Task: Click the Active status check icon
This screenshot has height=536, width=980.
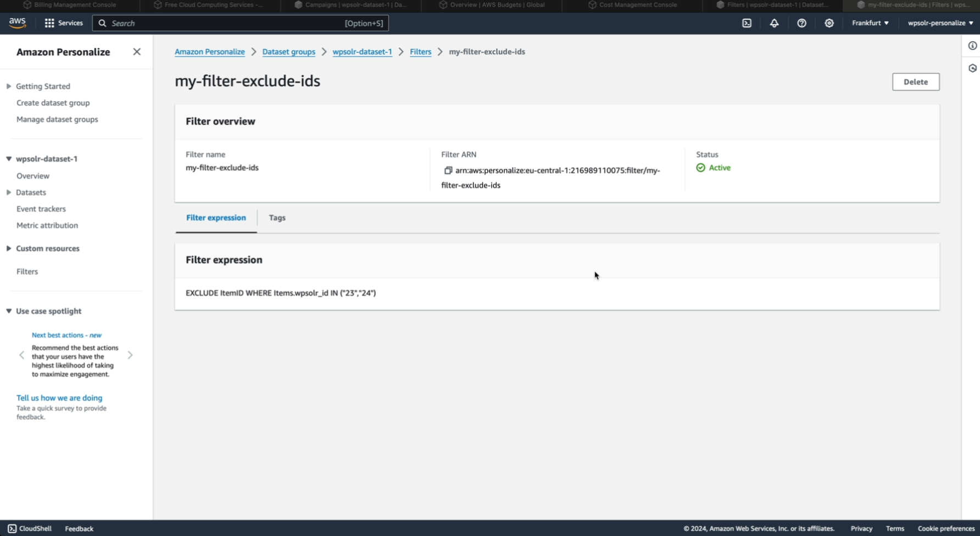Action: pos(701,168)
